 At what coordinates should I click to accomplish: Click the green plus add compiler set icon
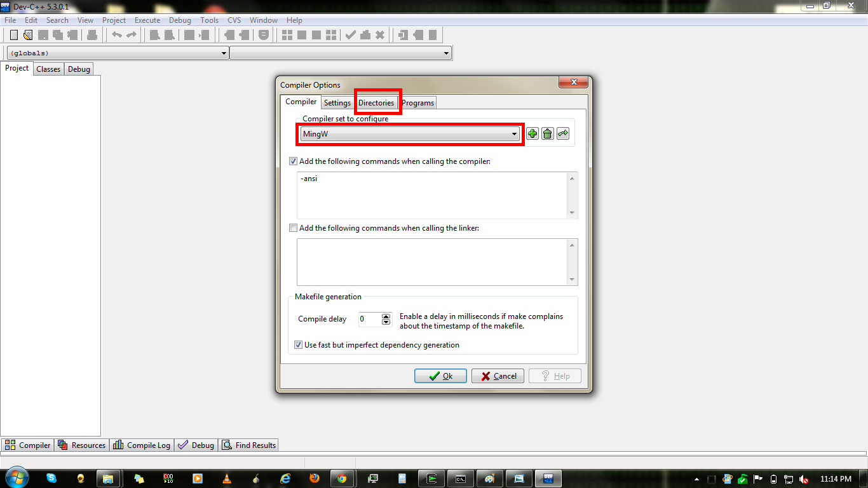click(x=532, y=134)
